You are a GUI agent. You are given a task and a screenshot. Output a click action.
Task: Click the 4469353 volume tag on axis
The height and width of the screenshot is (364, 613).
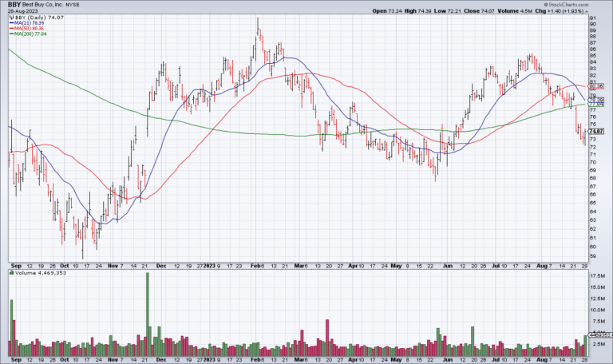click(x=599, y=335)
